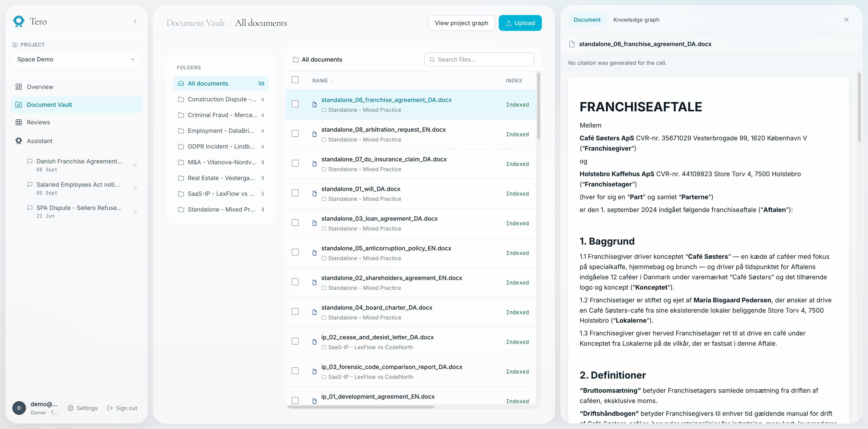Open the Space Demo project dropdown
Viewport: 868px width, 429px height.
[76, 59]
